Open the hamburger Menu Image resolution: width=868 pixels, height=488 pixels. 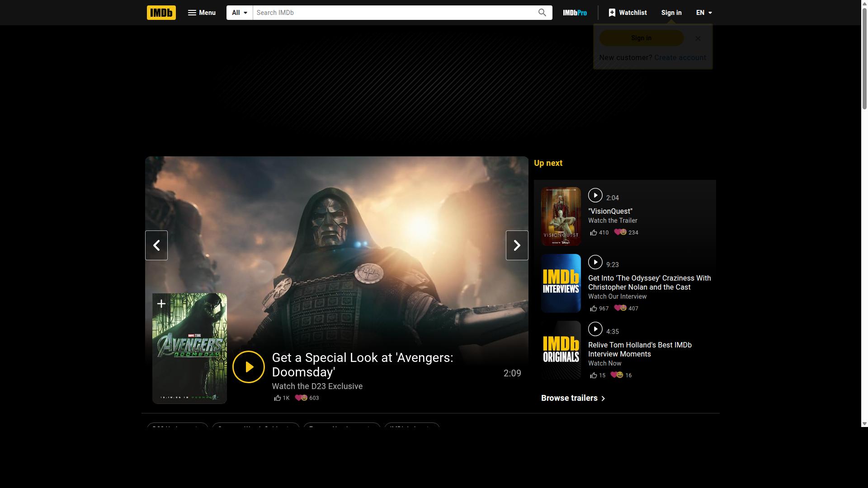pyautogui.click(x=202, y=13)
